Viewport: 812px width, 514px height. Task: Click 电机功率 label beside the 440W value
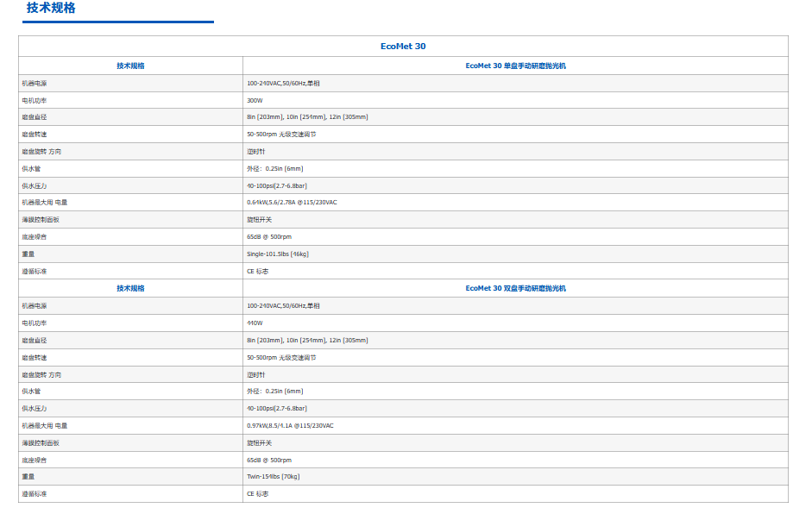35,323
